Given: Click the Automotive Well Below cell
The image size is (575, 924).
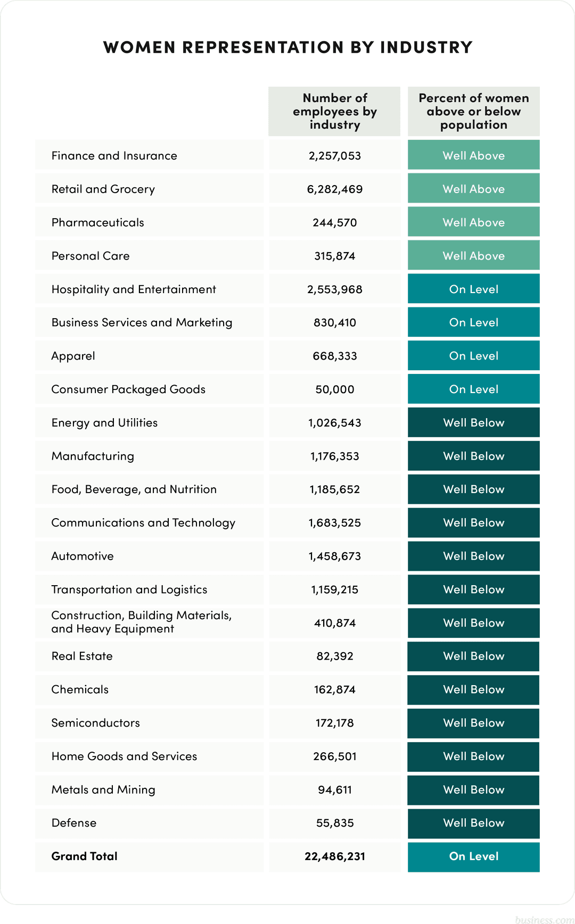Looking at the screenshot, I should coord(473,556).
